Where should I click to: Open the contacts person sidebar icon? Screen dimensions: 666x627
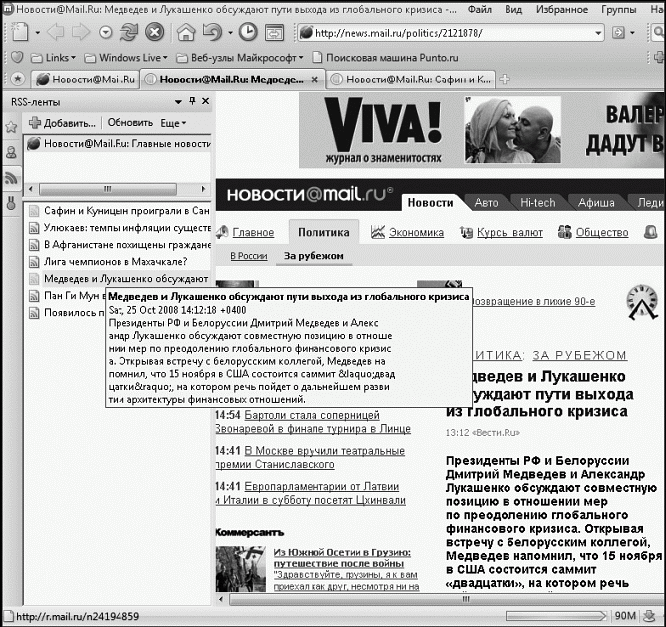(11, 152)
